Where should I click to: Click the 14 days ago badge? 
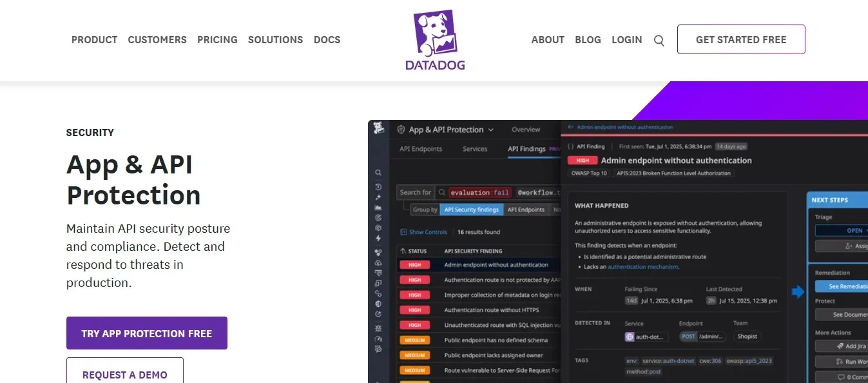click(x=731, y=146)
